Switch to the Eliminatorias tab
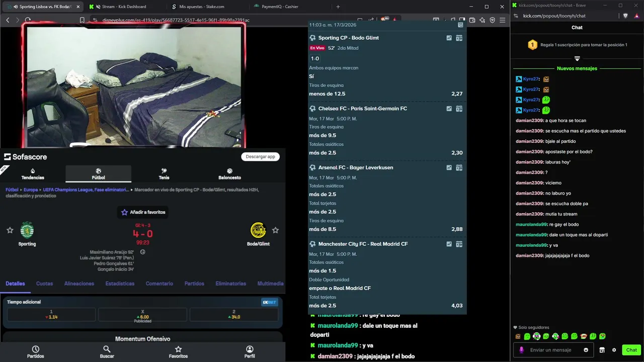 coord(230,284)
